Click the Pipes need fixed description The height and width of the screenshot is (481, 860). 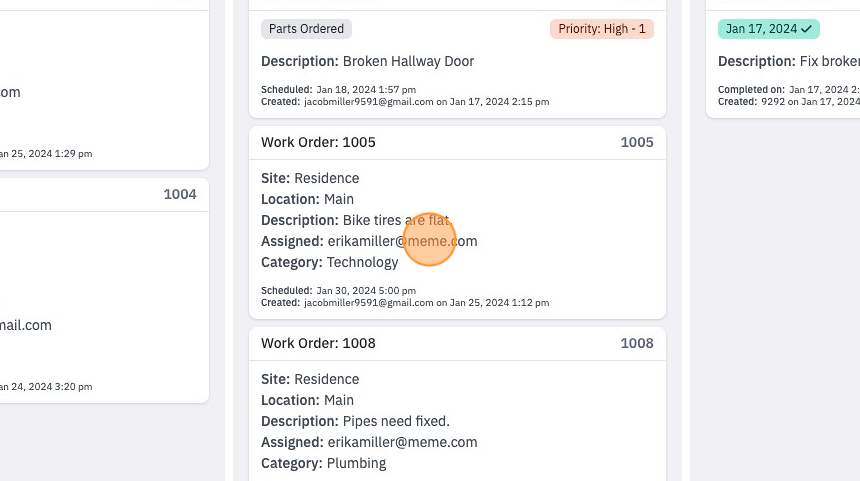tap(396, 421)
